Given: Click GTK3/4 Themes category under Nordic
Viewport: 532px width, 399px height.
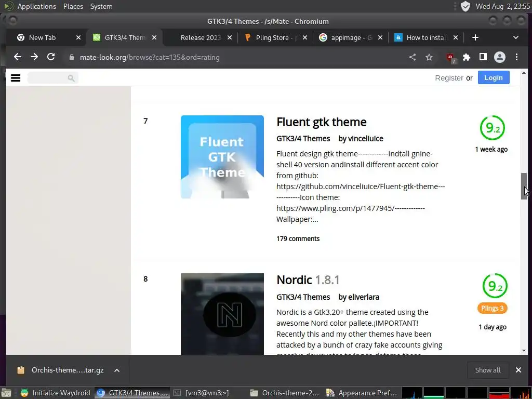Looking at the screenshot, I should point(303,297).
